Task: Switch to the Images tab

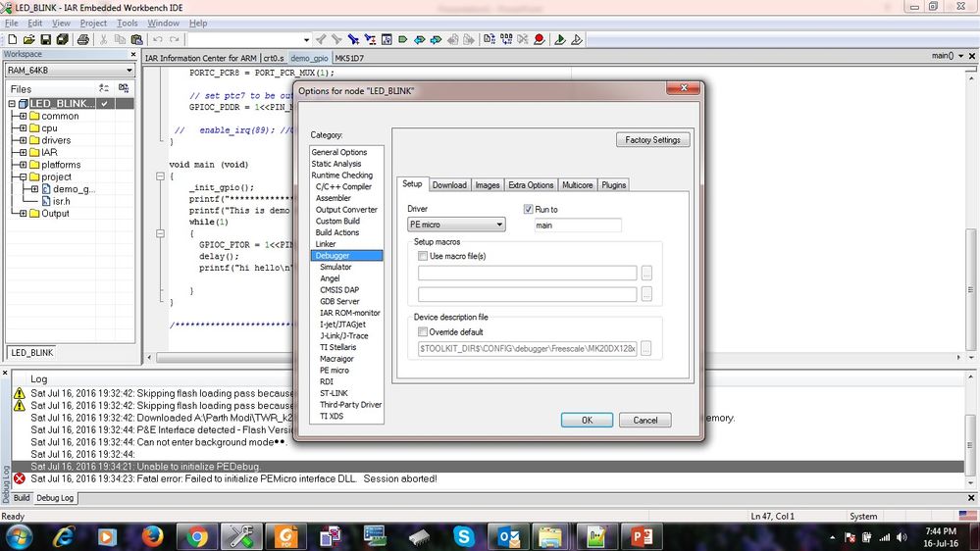Action: coord(487,185)
